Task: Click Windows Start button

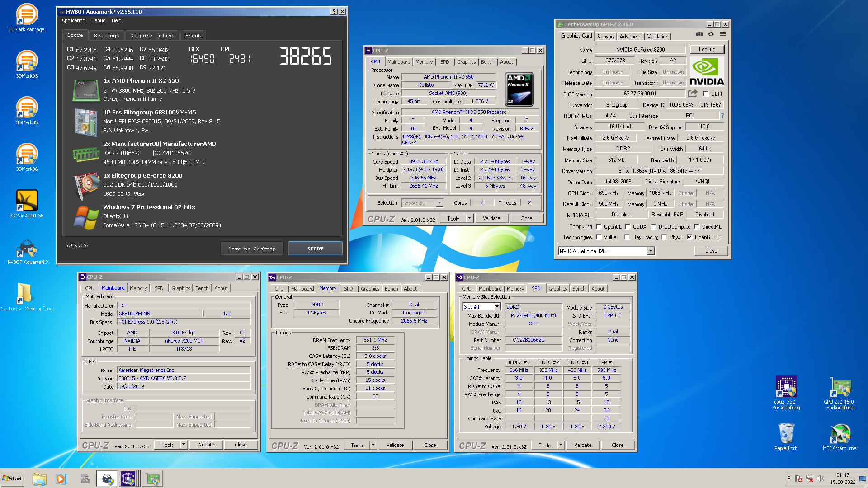Action: coord(12,479)
